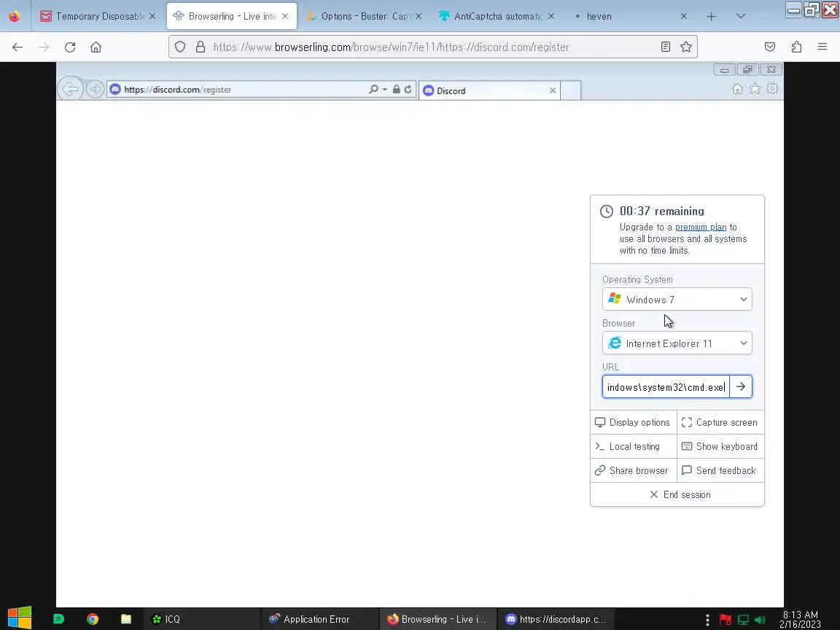Viewport: 840px width, 630px height.
Task: Open IE home icon
Action: click(x=738, y=89)
